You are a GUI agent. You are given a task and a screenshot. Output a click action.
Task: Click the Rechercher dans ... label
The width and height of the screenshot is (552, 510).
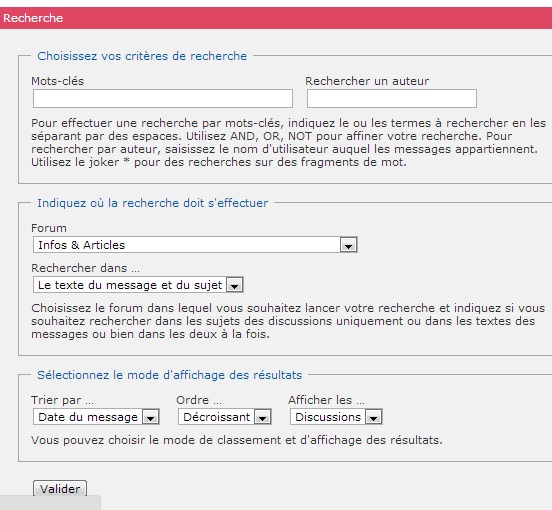click(x=86, y=268)
